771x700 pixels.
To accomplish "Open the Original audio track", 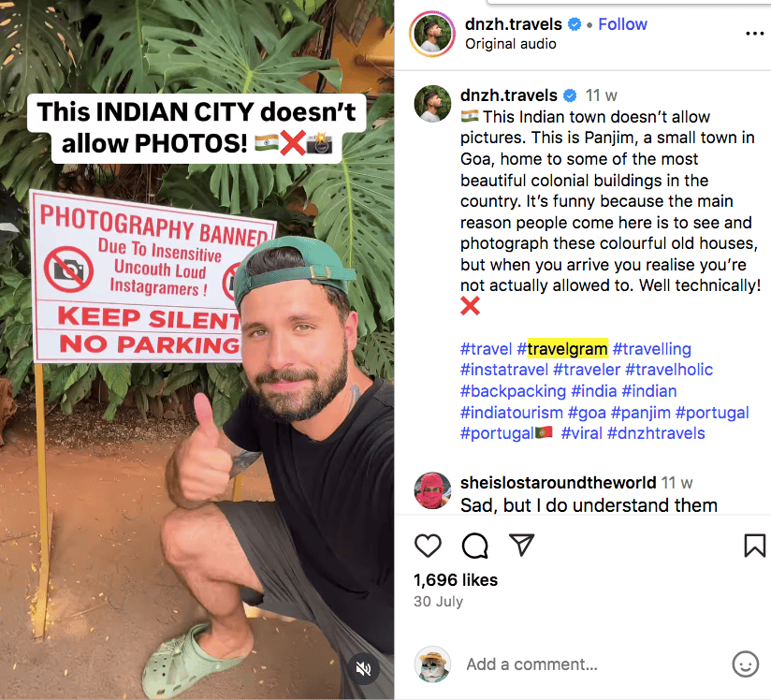I will coord(511,43).
